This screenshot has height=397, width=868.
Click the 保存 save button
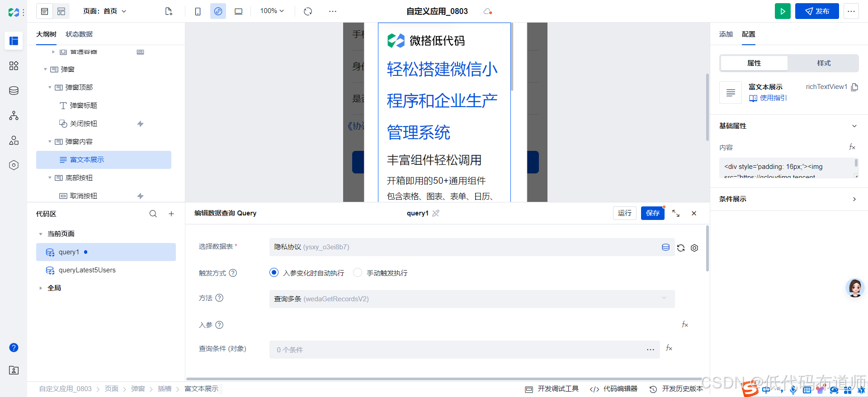click(x=652, y=213)
